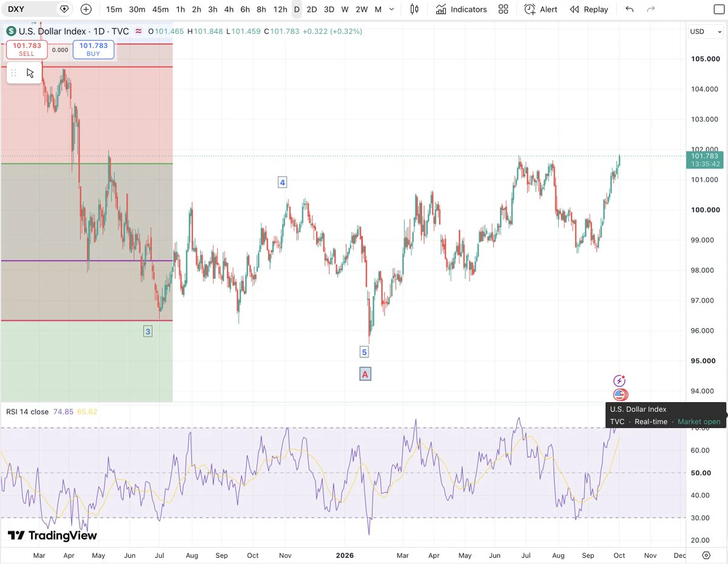Switch to the 1h timeframe
The image size is (728, 564).
tap(180, 9)
